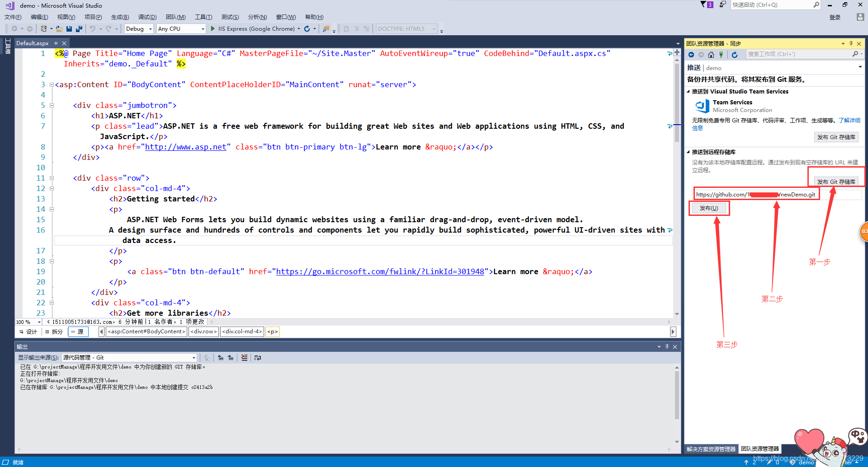The image size is (868, 467).
Task: Open the 文件(F) menu
Action: pos(13,17)
